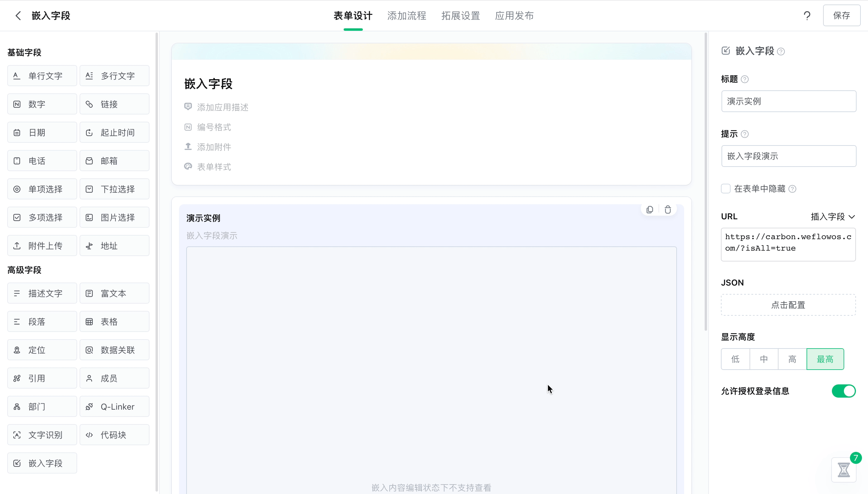The height and width of the screenshot is (494, 868).
Task: Set display height to 最高
Action: click(825, 359)
